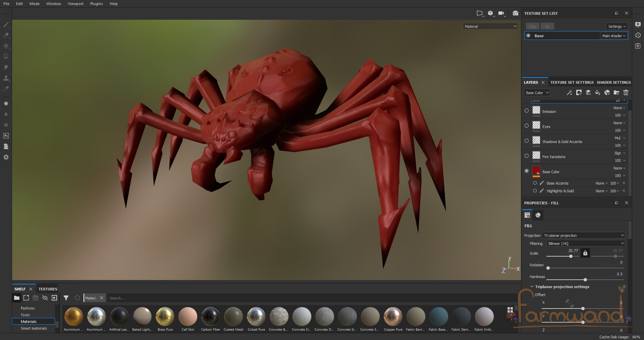The height and width of the screenshot is (340, 644).
Task: Toggle visibility of Highlights & Gold effect
Action: point(535,191)
